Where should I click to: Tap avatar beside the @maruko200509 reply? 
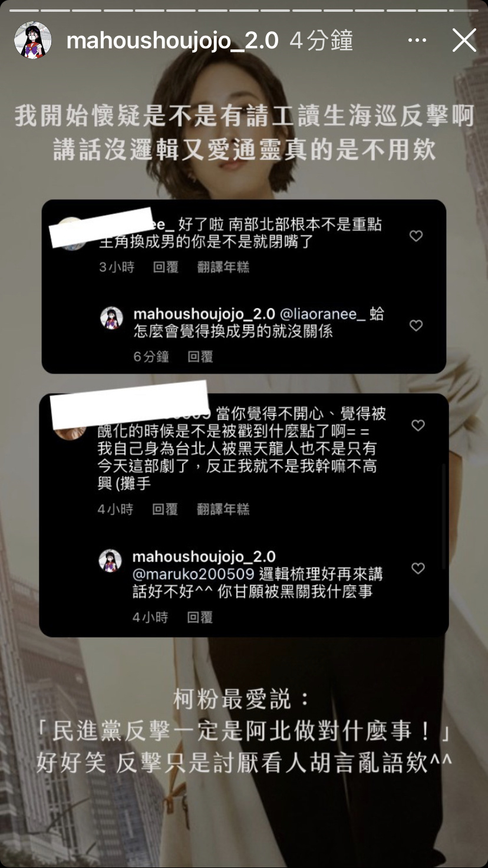(x=110, y=561)
